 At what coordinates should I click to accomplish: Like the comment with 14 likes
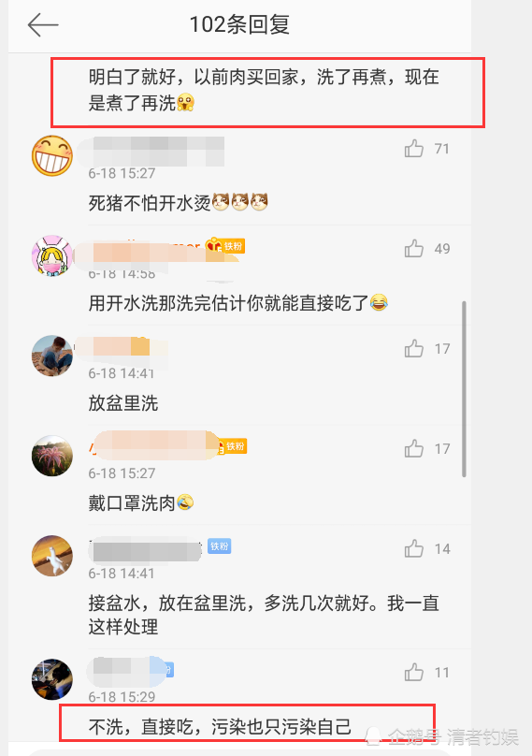pos(414,548)
